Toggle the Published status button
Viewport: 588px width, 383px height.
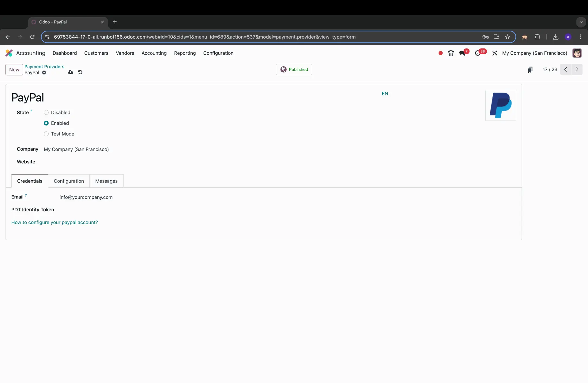pos(294,69)
